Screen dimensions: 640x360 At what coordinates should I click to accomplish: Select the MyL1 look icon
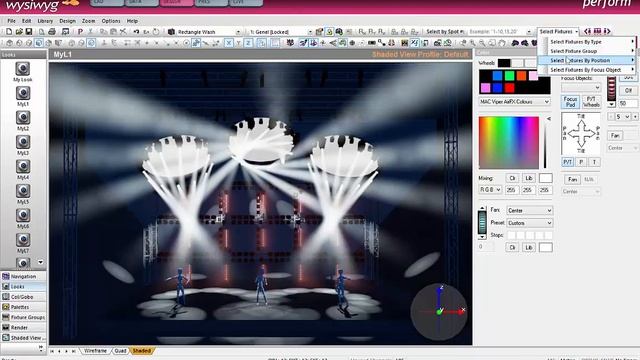pos(23,93)
